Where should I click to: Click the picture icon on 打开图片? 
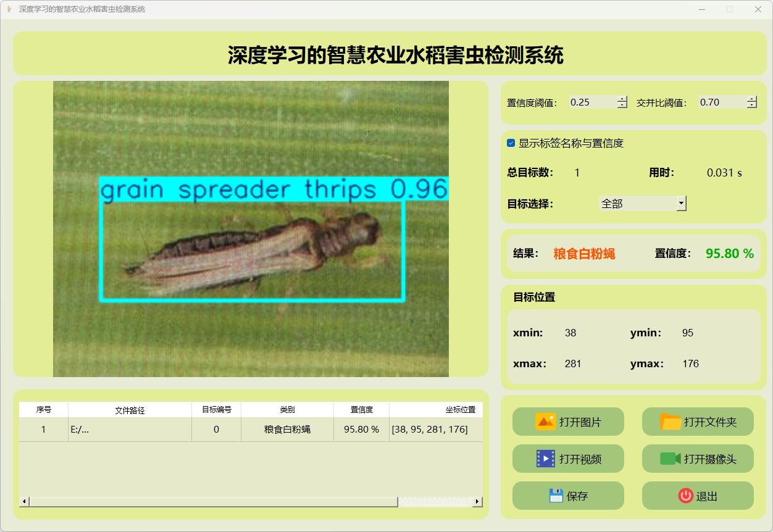pyautogui.click(x=546, y=422)
